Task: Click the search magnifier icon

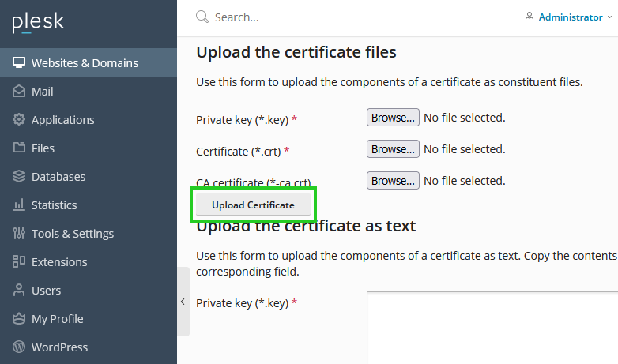Action: click(202, 17)
